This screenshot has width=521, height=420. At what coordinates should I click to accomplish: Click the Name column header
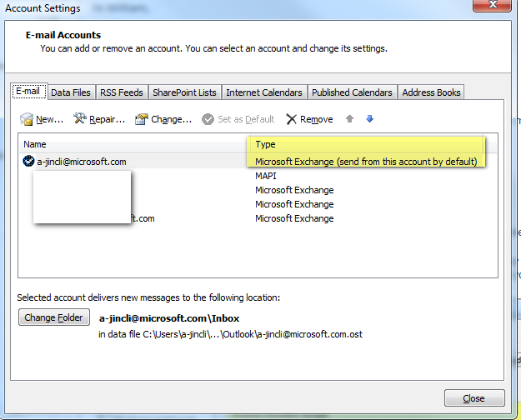tap(34, 144)
